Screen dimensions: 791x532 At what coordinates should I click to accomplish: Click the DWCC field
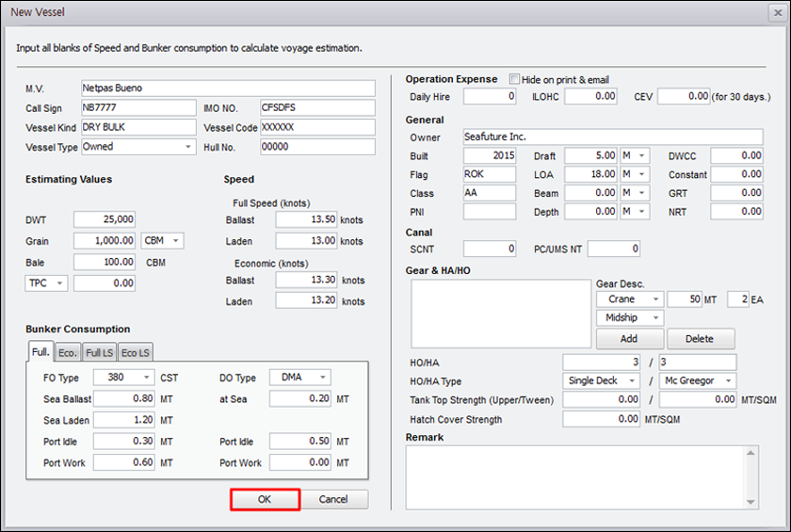tap(737, 155)
